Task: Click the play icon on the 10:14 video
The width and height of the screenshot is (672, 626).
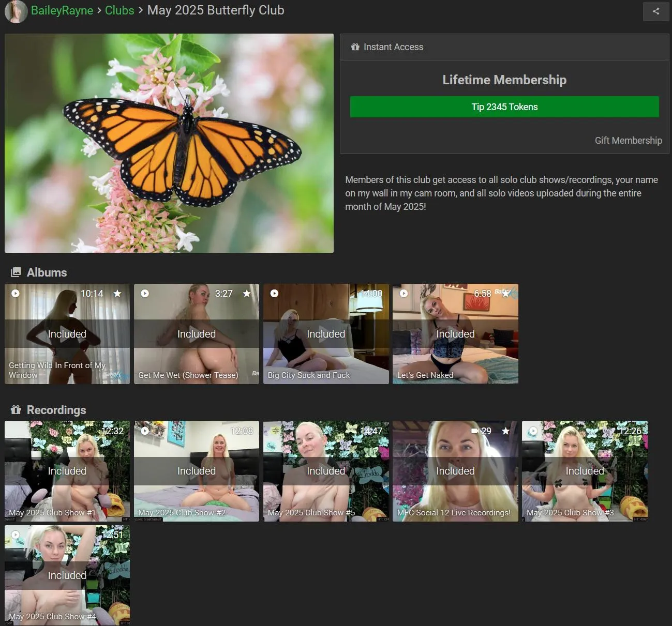Action: click(x=16, y=294)
